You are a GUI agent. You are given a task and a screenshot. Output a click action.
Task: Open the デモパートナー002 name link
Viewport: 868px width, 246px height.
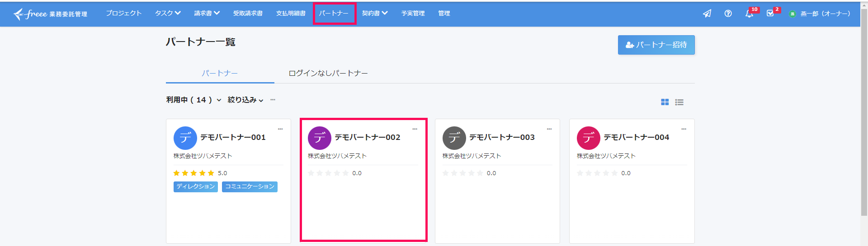click(368, 137)
